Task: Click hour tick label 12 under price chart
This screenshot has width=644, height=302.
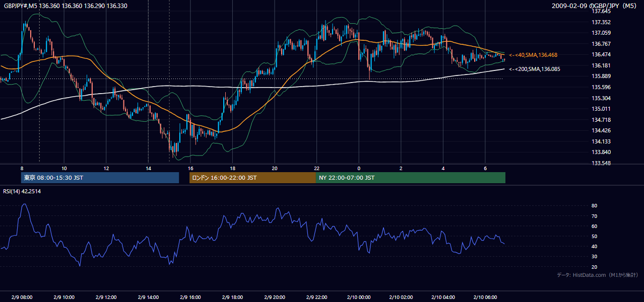Action: [106, 168]
